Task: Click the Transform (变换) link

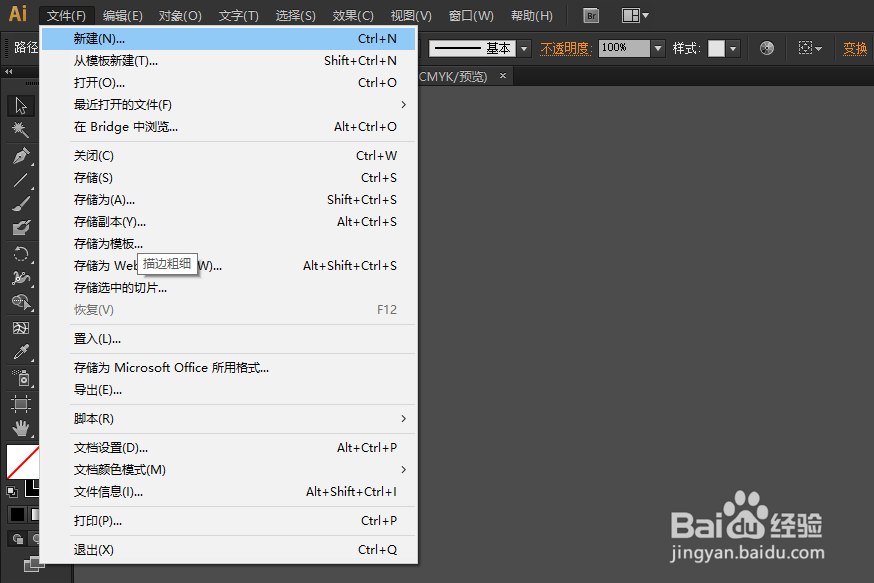Action: pyautogui.click(x=855, y=48)
